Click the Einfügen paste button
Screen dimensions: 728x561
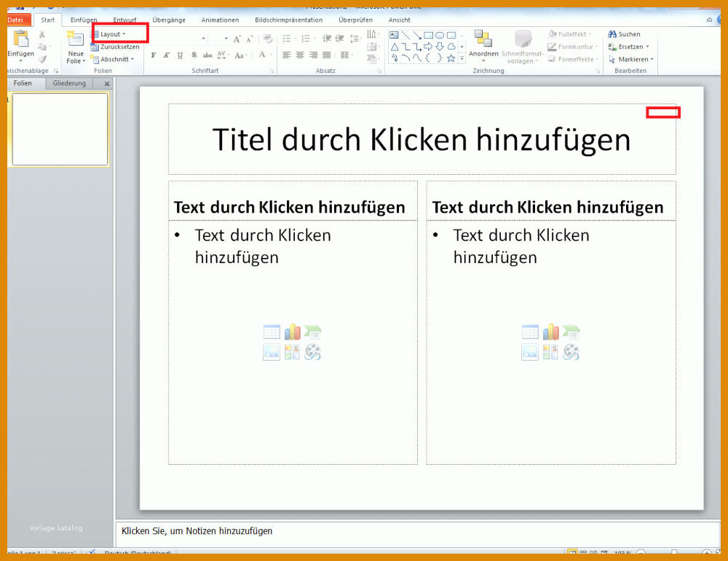click(x=21, y=47)
